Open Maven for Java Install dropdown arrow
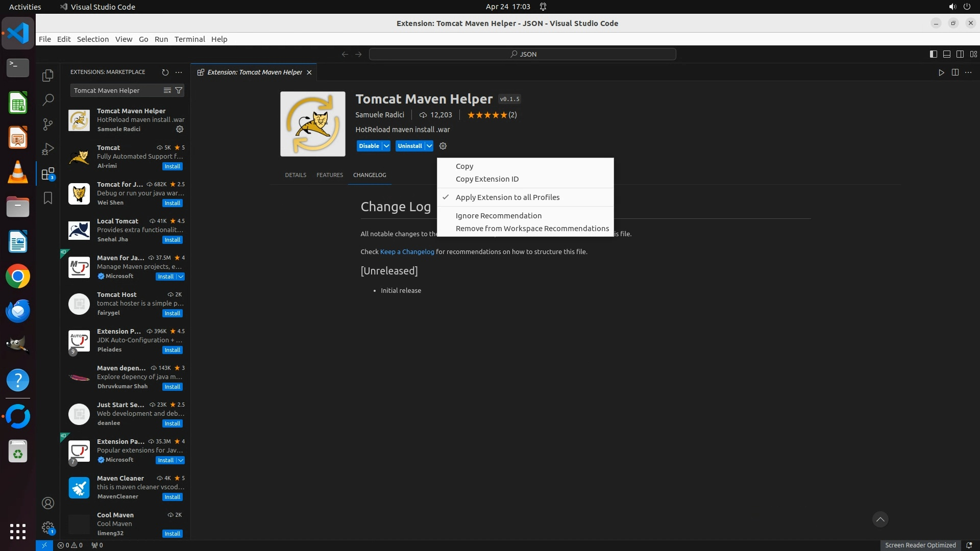This screenshot has width=980, height=551. point(181,277)
